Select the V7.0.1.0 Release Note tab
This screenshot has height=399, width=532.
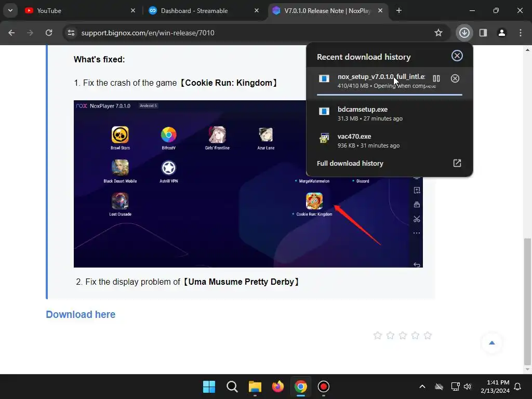(x=328, y=11)
